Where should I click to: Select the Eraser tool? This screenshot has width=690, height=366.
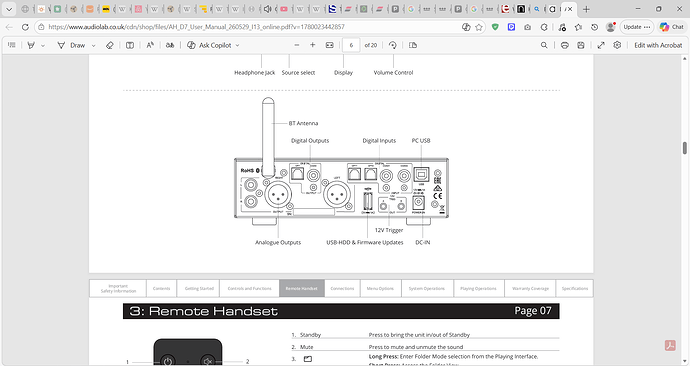(110, 45)
